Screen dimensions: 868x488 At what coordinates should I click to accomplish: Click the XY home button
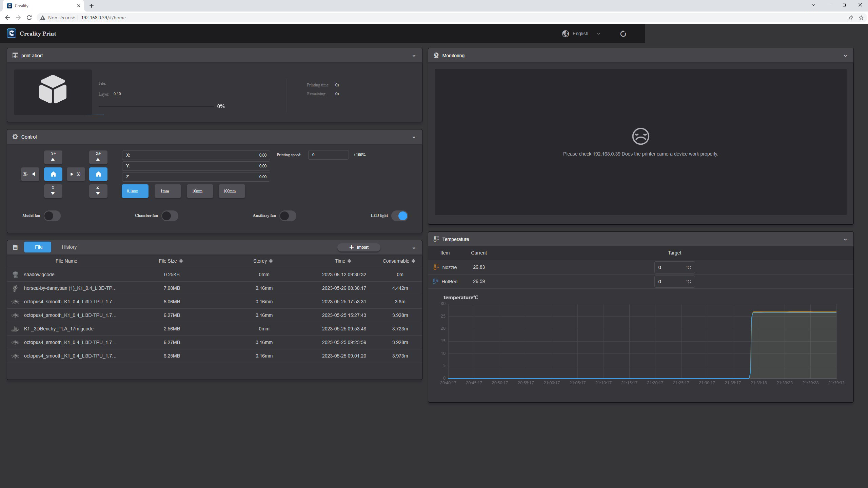tap(53, 174)
